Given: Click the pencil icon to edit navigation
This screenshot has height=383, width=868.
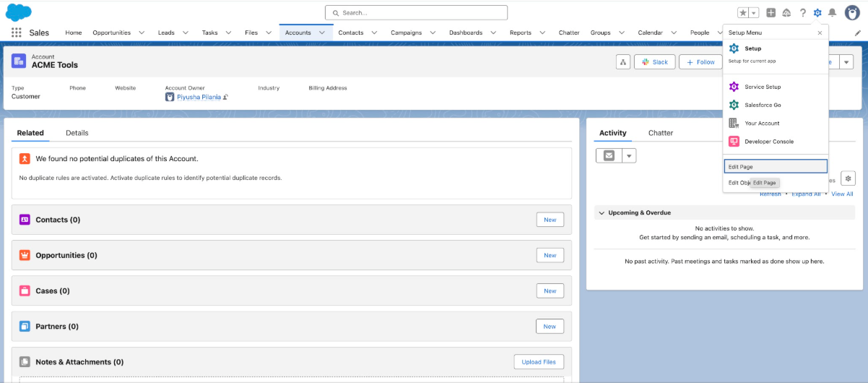Looking at the screenshot, I should point(857,33).
